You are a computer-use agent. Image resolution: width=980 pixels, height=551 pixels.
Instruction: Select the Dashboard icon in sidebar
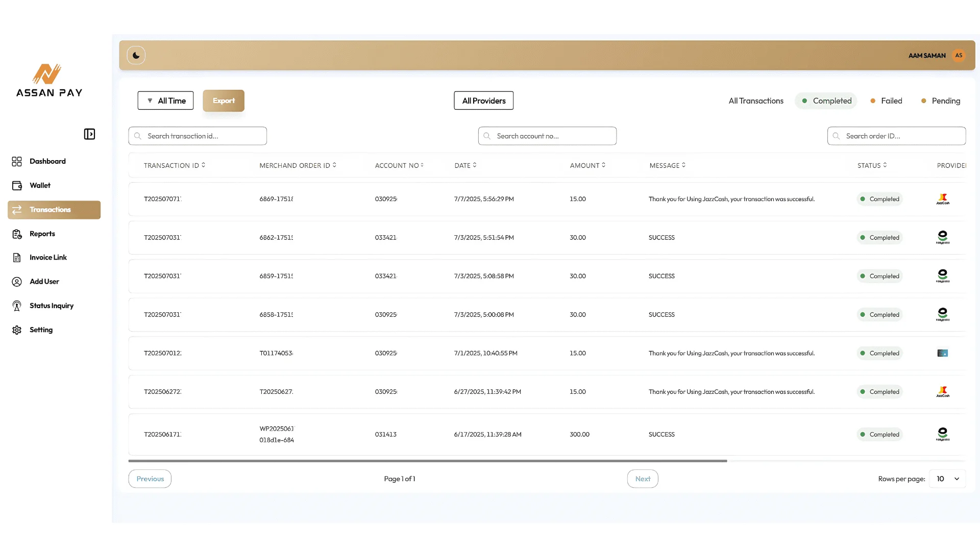click(17, 161)
